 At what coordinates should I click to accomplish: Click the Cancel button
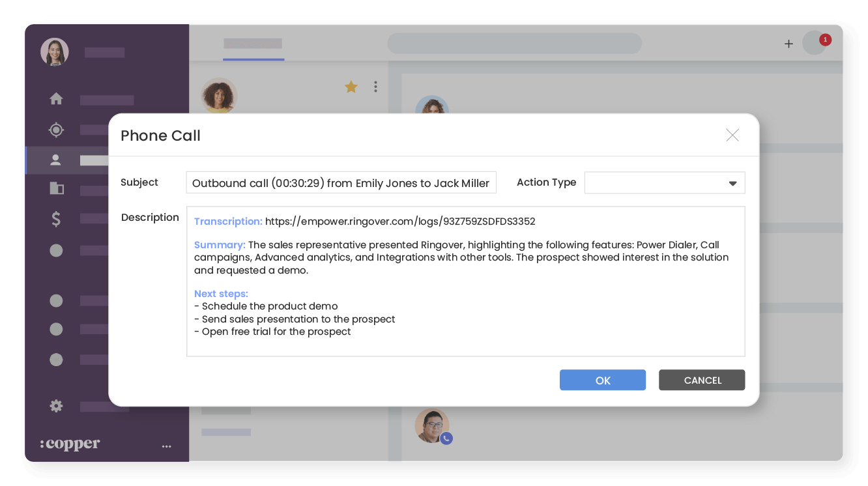702,380
